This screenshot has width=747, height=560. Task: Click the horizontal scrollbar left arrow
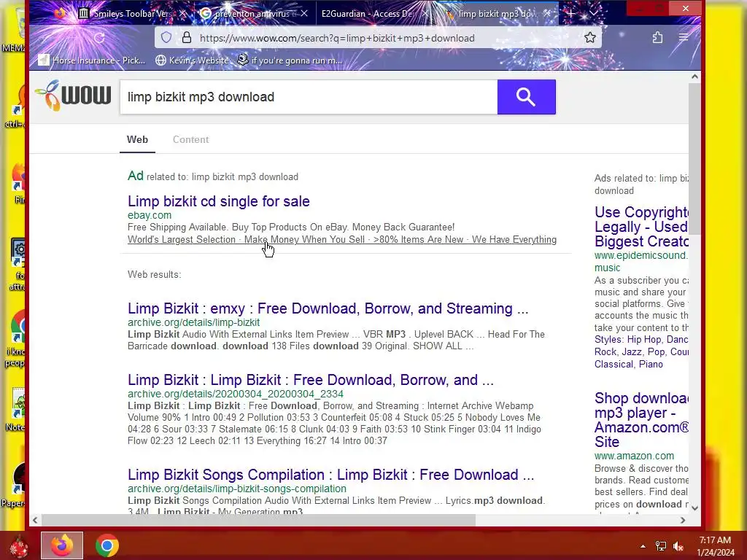click(35, 521)
